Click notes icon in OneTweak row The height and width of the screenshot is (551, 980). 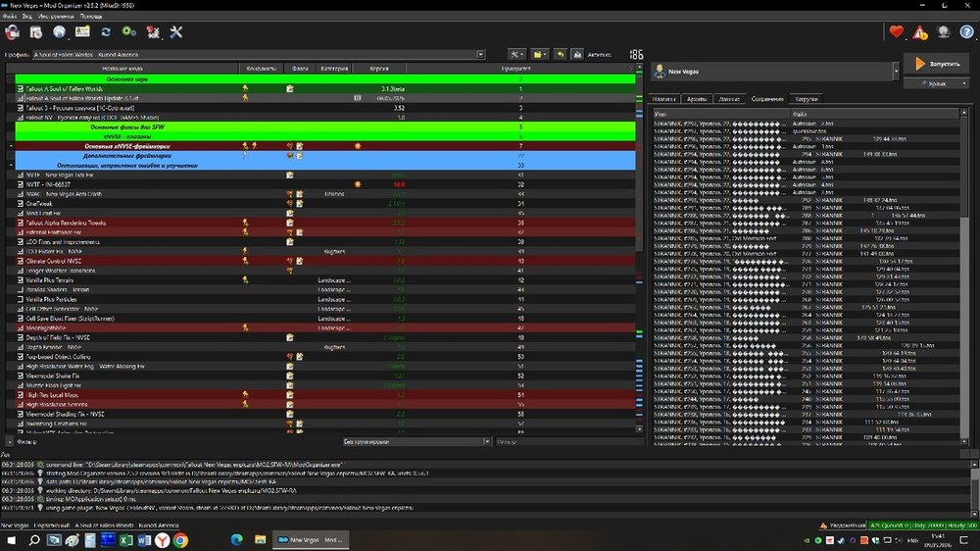299,203
